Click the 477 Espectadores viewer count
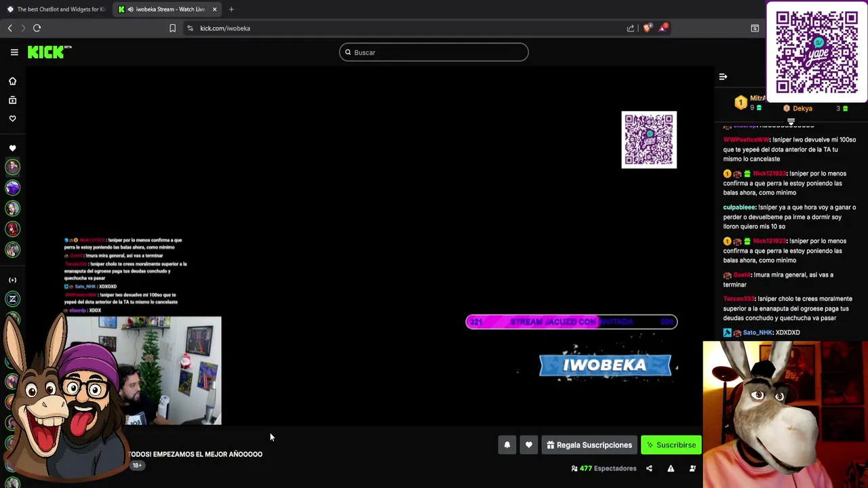The width and height of the screenshot is (868, 488). tap(604, 468)
